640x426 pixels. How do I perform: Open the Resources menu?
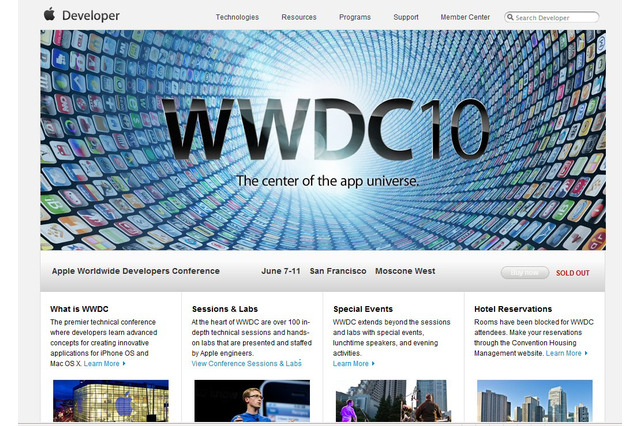coord(299,17)
